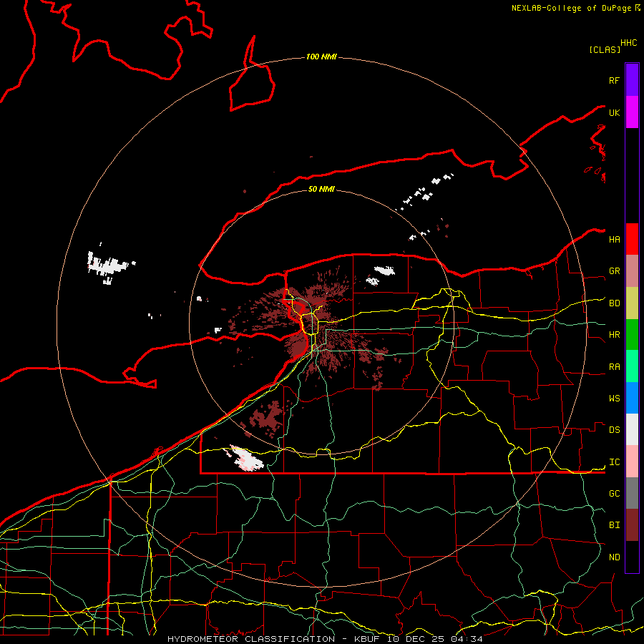Screen dimensions: 644x644
Task: Click the KBUF radar site identifier
Action: [x=367, y=639]
